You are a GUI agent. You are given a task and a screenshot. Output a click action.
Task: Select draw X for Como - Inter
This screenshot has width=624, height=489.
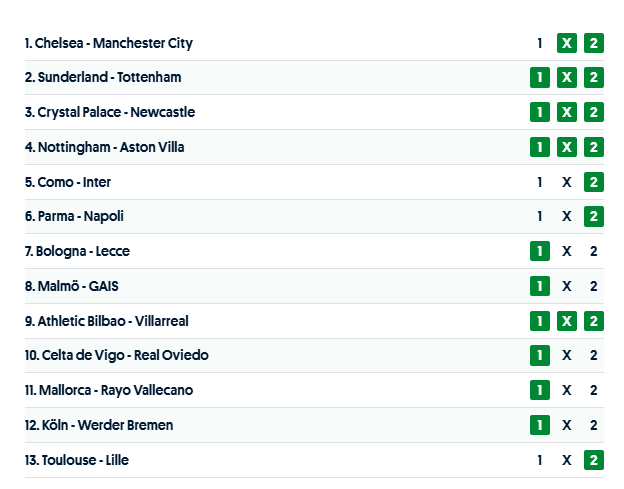pos(567,182)
